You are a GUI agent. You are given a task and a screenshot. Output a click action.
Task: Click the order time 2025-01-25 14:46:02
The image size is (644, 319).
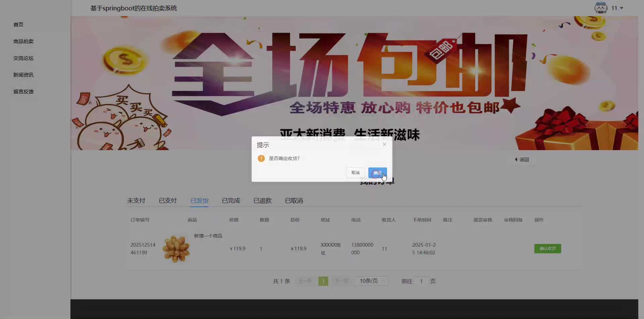click(424, 249)
